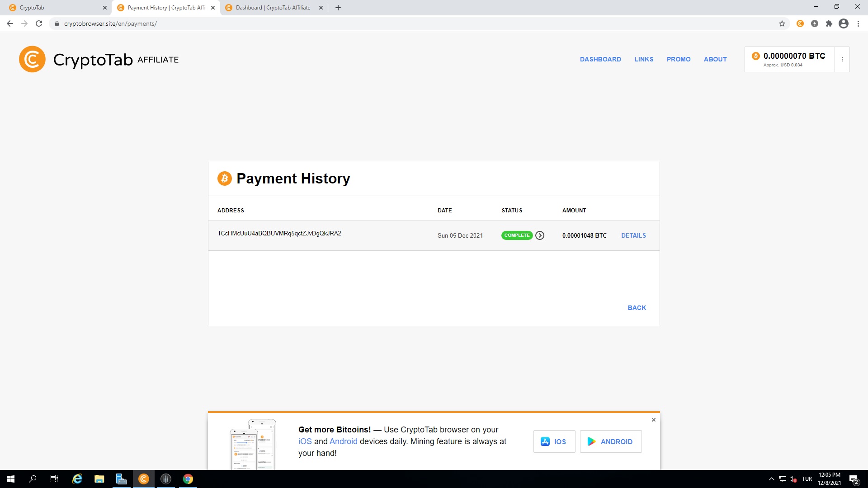
Task: Click the CryptoTab orange logo icon
Action: pyautogui.click(x=32, y=59)
